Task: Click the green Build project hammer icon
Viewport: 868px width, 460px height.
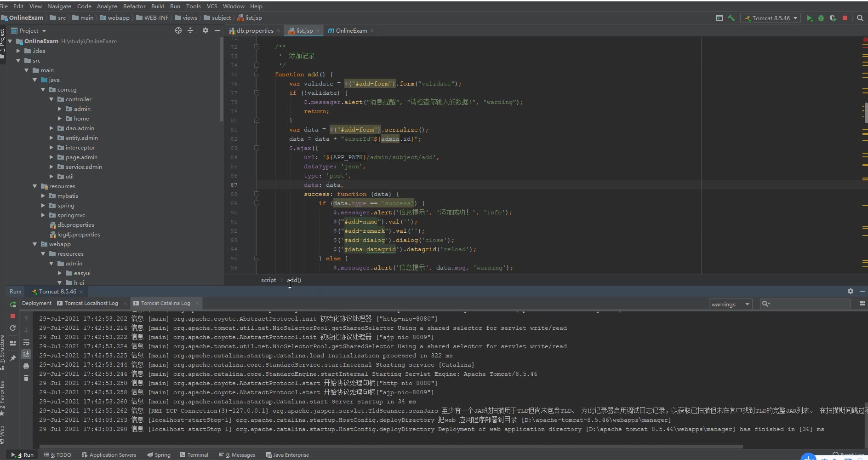Action: click(x=731, y=18)
